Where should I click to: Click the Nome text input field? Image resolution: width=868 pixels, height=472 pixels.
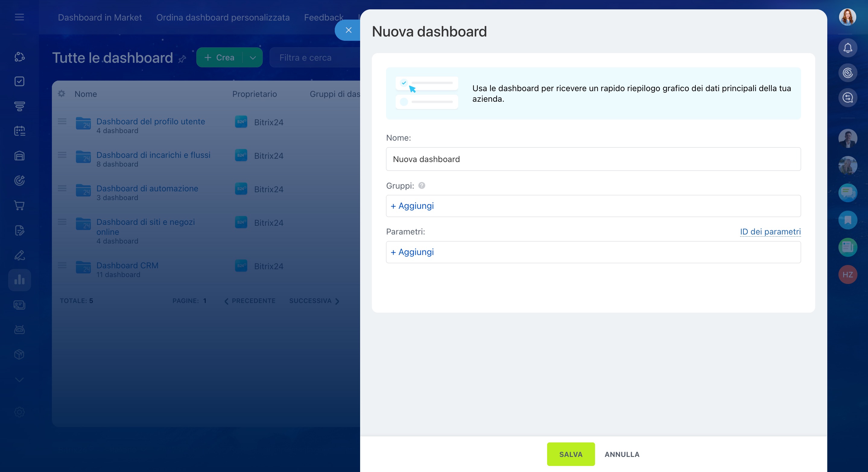coord(593,159)
